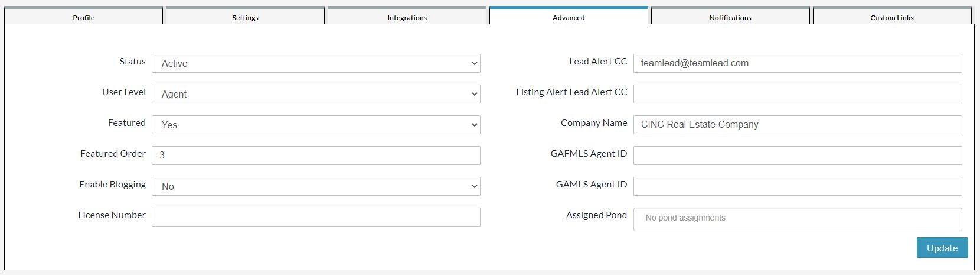Click the Assigned Pond assignments box
This screenshot has height=275, width=980.
798,219
